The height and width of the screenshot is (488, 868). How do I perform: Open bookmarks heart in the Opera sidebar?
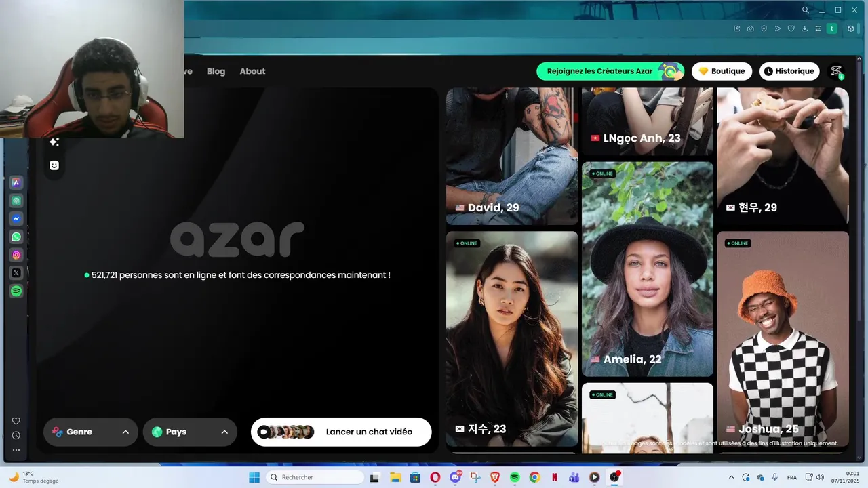(x=16, y=421)
